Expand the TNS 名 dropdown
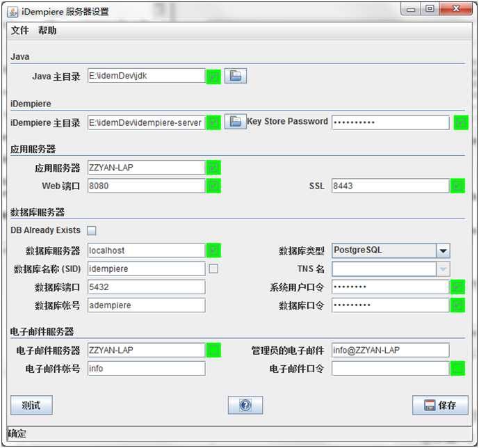 [444, 269]
